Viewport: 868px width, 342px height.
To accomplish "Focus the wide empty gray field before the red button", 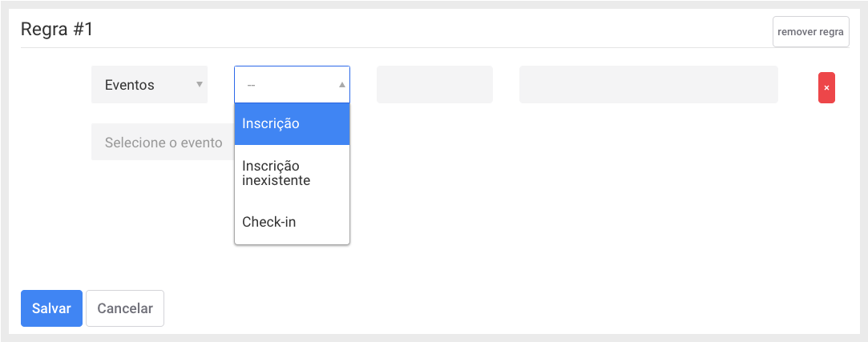I will [648, 85].
